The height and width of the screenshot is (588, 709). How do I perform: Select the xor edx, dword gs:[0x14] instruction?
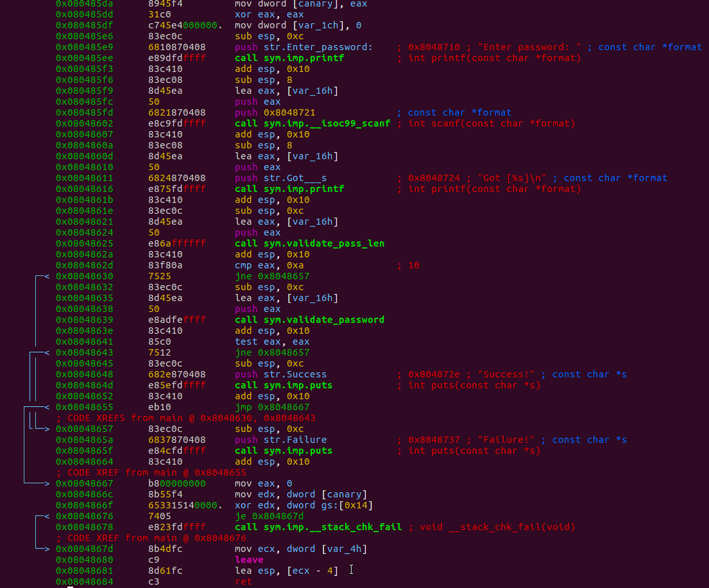[x=303, y=505]
